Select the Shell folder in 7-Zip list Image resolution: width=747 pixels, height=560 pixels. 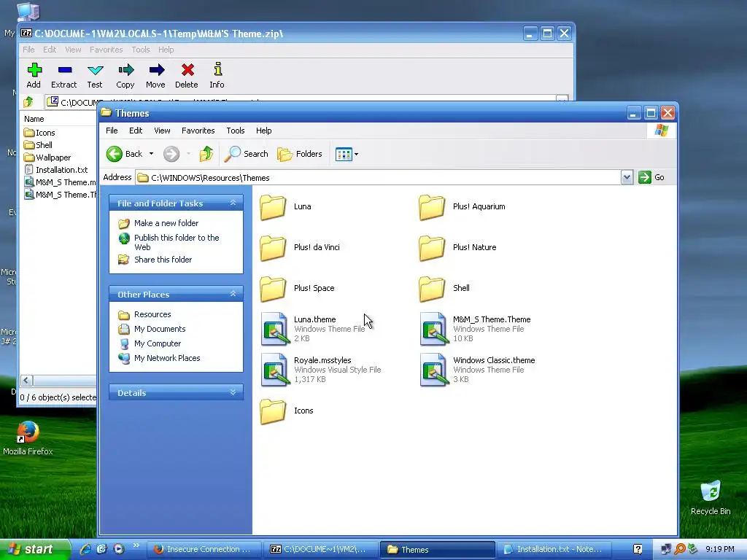click(x=39, y=145)
